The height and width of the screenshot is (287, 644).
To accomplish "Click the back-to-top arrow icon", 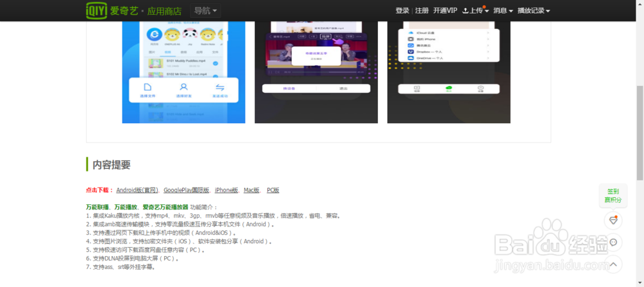I will [x=613, y=264].
